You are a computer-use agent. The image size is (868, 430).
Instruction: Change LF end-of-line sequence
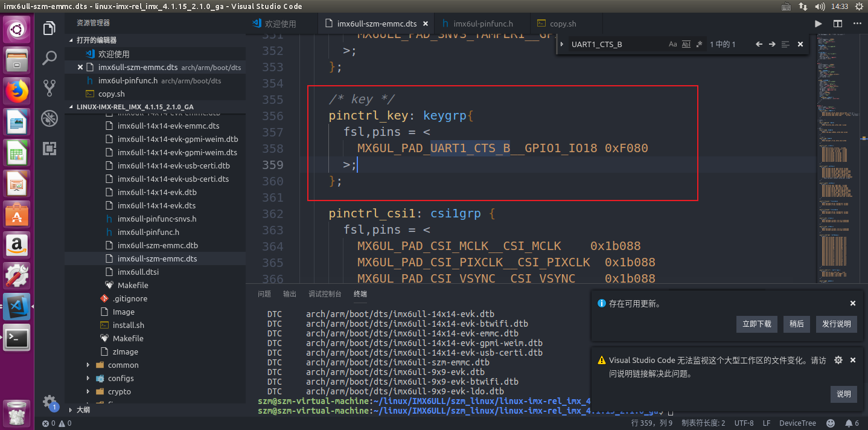[x=766, y=423]
